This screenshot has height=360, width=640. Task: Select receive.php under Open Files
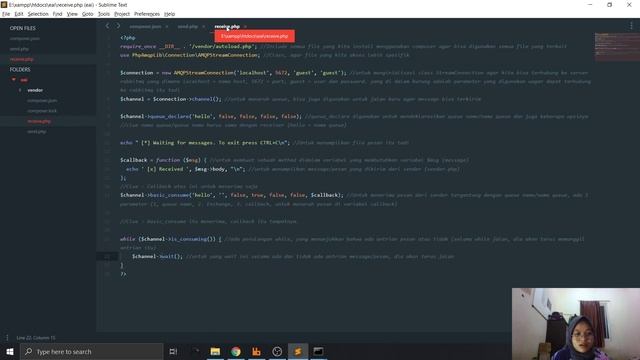click(22, 59)
